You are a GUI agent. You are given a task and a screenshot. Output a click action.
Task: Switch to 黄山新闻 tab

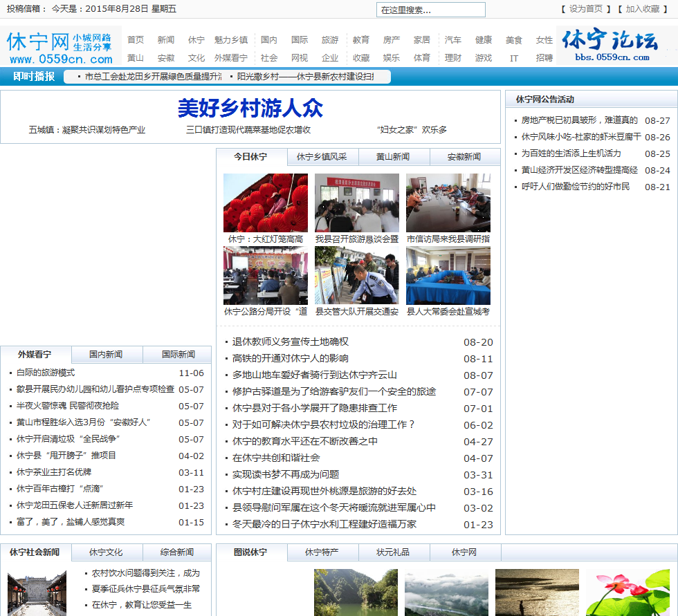click(394, 157)
